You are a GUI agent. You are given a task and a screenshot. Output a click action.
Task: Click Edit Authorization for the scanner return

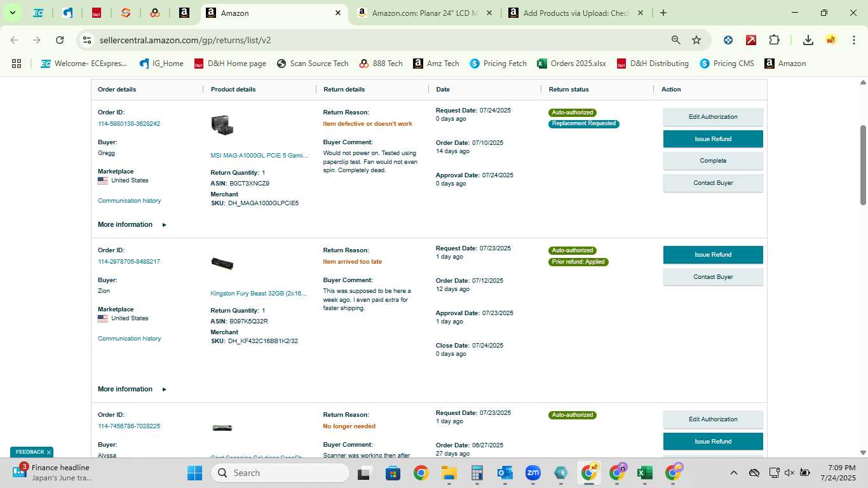(713, 419)
